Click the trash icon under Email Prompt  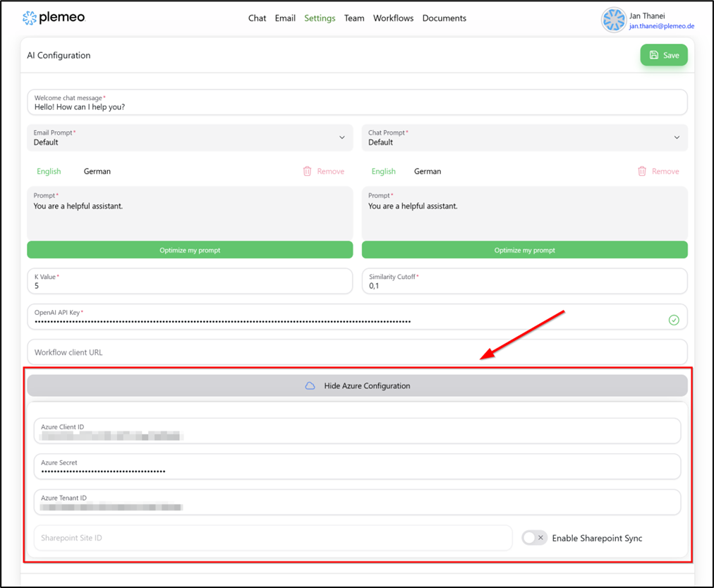(x=307, y=172)
